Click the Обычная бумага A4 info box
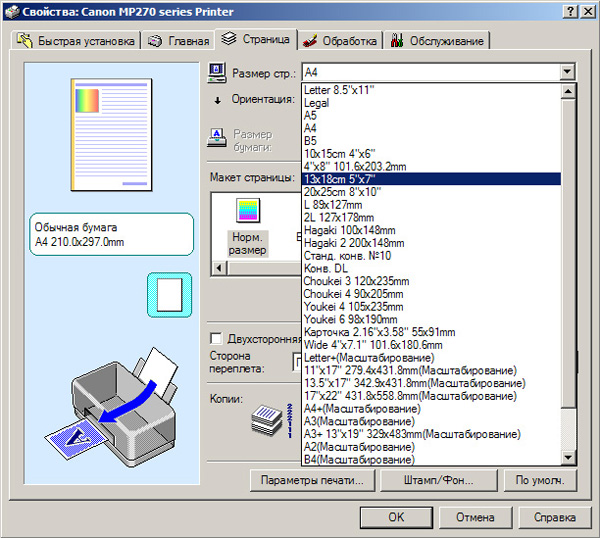Screen dimensions: 600x538 (111, 234)
